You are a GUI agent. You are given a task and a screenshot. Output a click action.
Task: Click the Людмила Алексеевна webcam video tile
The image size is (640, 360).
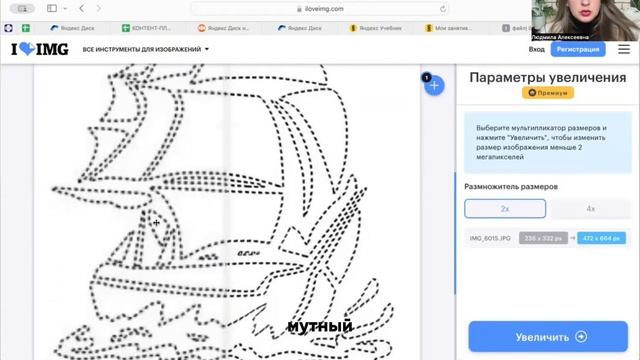[585, 20]
